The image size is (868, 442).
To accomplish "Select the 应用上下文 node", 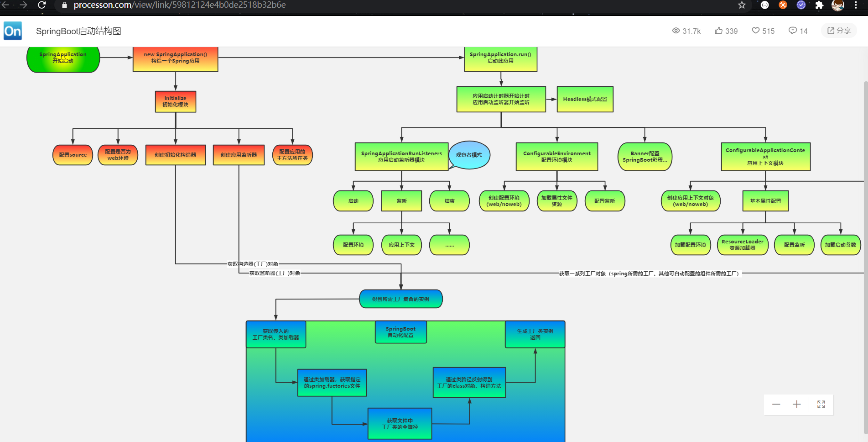I will 401,245.
